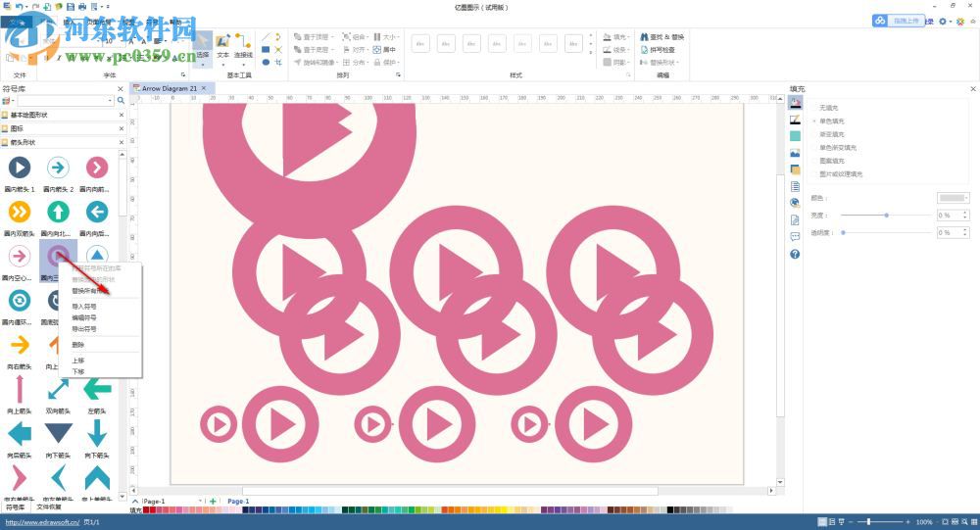Pick the orange double-arrow circle symbol
980x530 pixels.
pyautogui.click(x=20, y=212)
